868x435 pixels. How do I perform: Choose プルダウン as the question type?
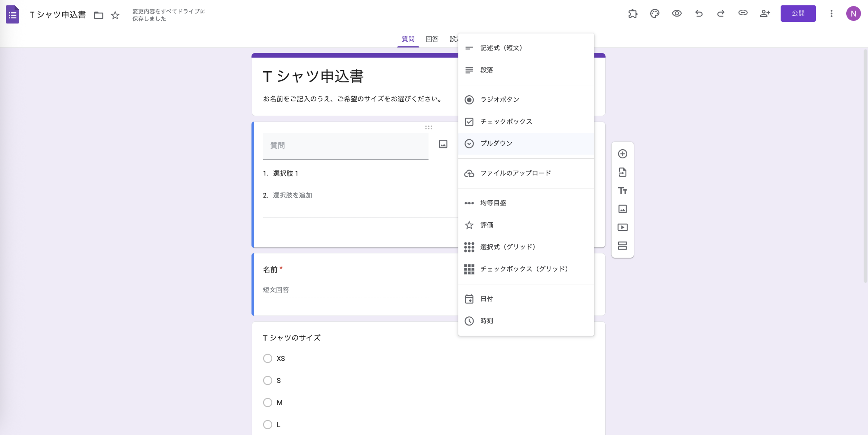click(496, 143)
